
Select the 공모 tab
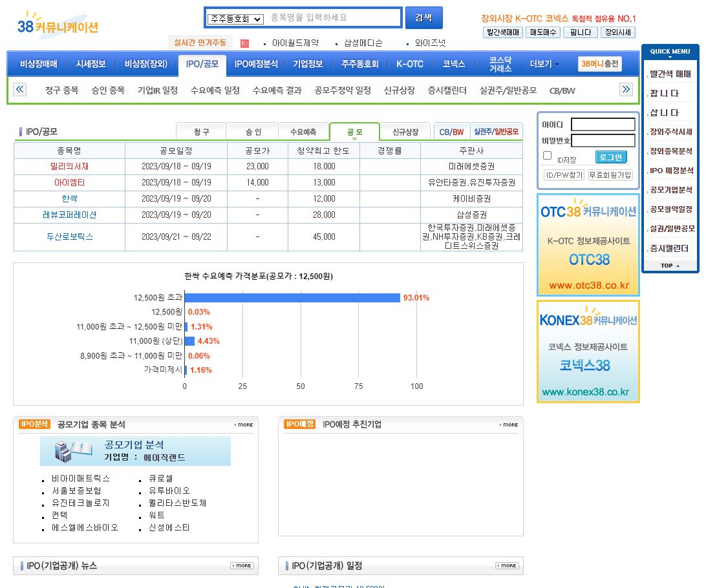355,132
